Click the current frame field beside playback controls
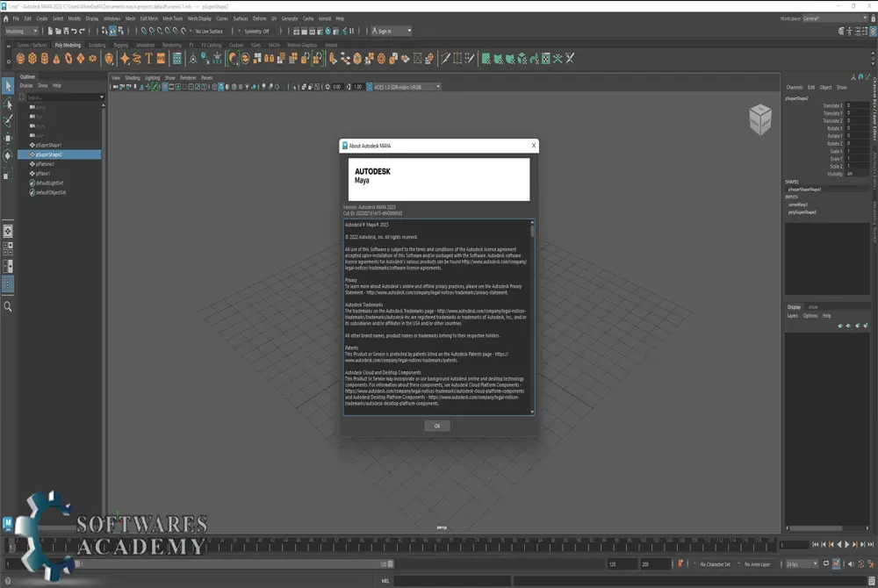 coord(795,544)
